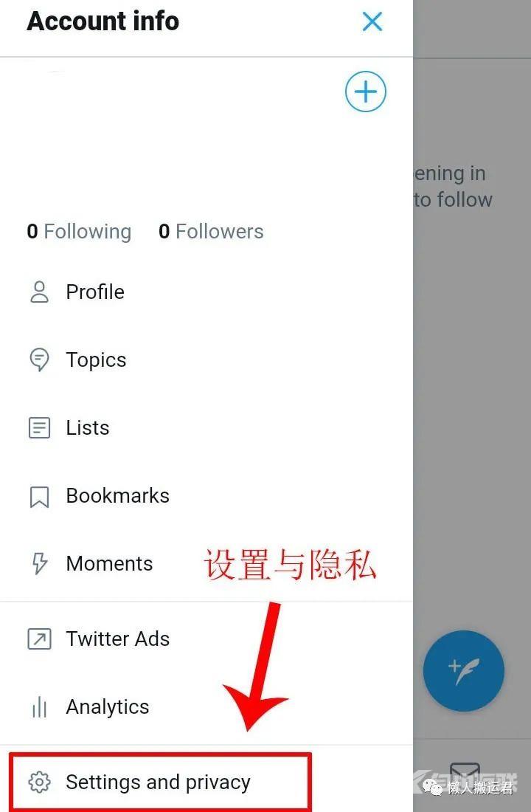Click the Topics speech bubble icon
Screen dimensions: 531x812
click(39, 360)
